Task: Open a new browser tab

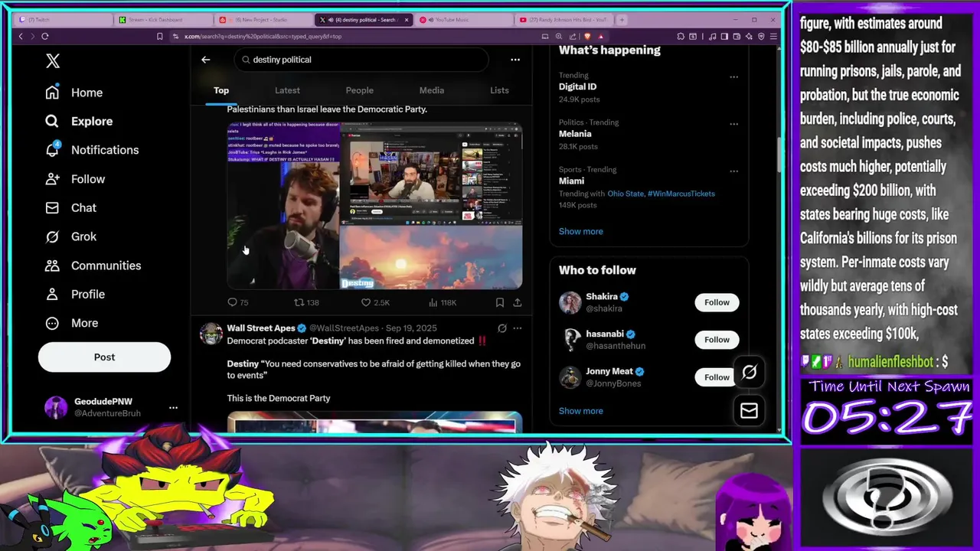Action: 622,20
